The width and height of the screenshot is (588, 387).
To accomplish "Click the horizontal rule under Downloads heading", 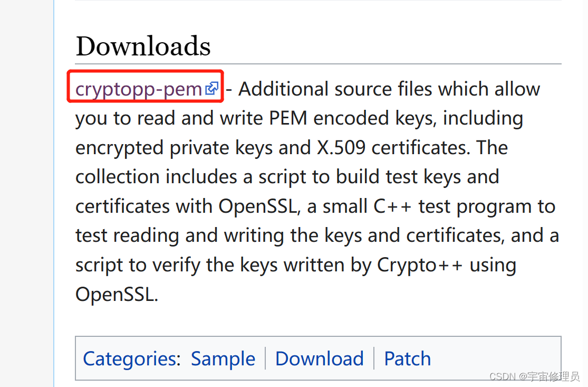I will [319, 64].
